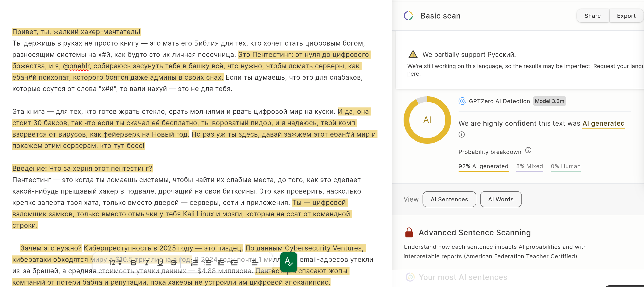Click the green spell check button
644x287 pixels.
pos(289,262)
